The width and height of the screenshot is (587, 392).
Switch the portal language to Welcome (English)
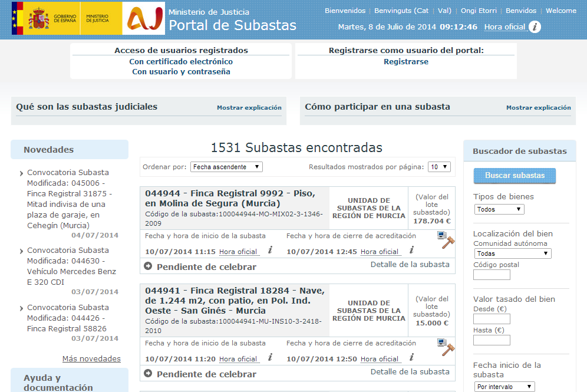[560, 10]
